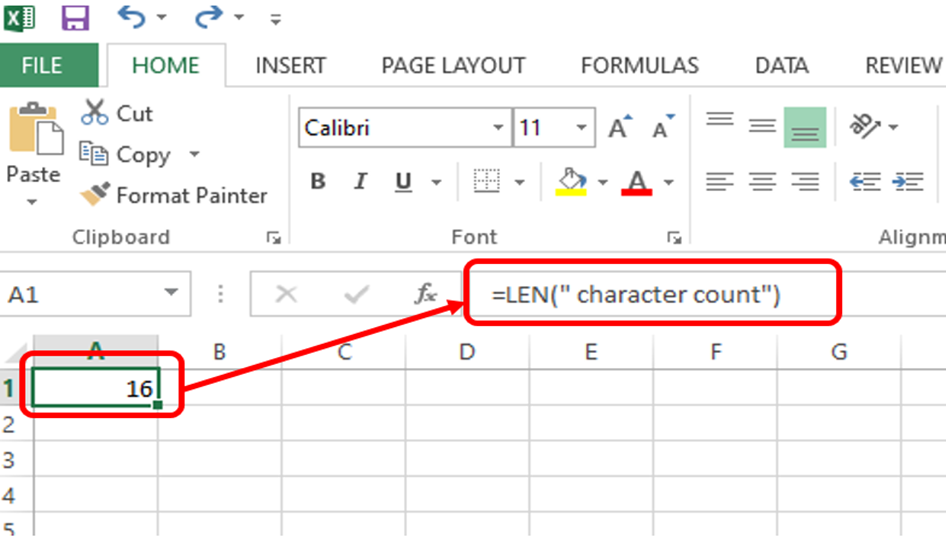The height and width of the screenshot is (549, 946).
Task: Open Clipboard pane dialog launcher
Action: click(x=274, y=238)
